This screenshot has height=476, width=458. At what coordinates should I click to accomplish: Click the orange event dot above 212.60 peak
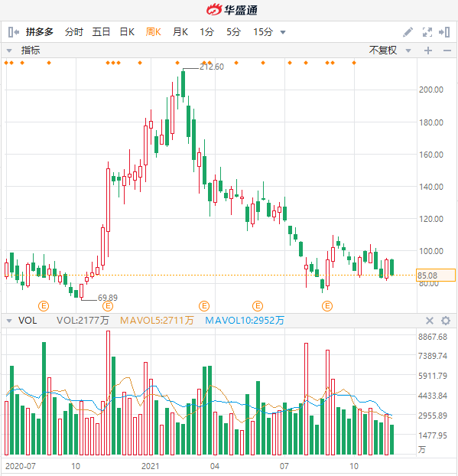pyautogui.click(x=177, y=63)
